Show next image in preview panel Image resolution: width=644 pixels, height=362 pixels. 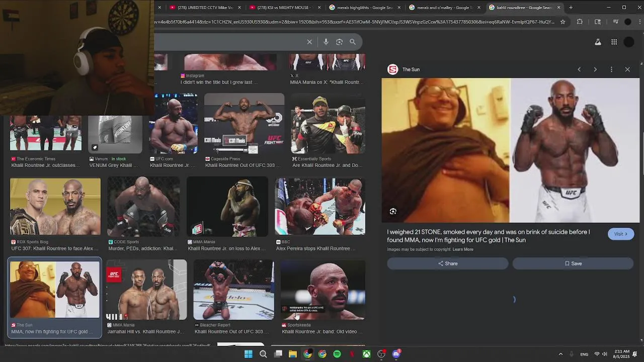click(595, 69)
